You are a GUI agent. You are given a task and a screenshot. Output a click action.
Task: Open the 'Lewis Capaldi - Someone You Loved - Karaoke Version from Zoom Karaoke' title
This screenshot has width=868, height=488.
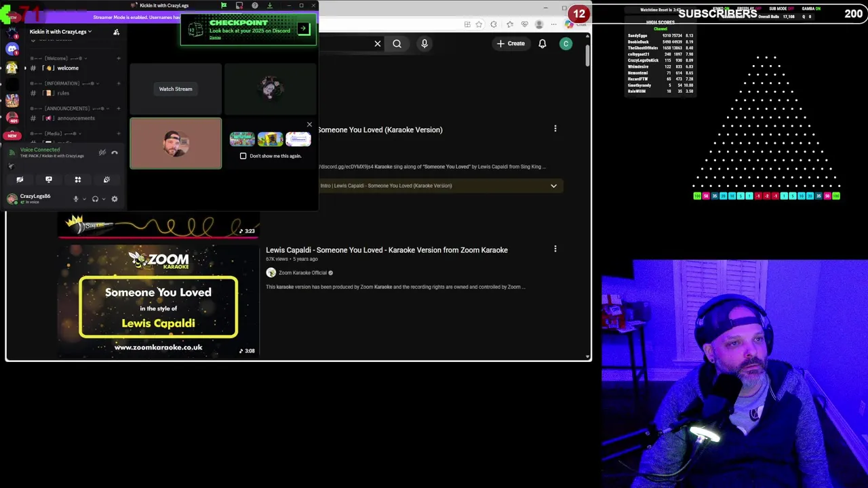tap(387, 250)
